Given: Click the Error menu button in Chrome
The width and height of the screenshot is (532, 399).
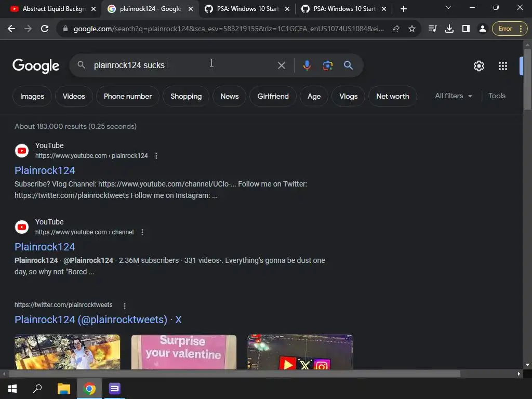Looking at the screenshot, I should (510, 29).
